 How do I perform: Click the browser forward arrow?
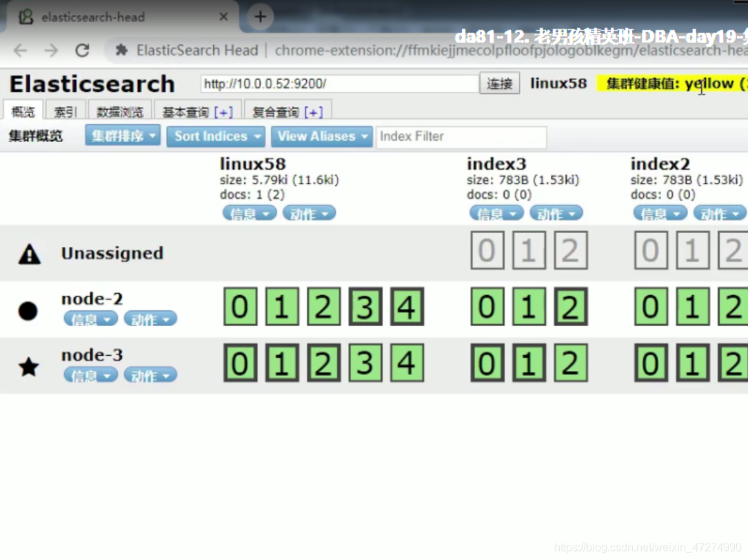point(51,50)
